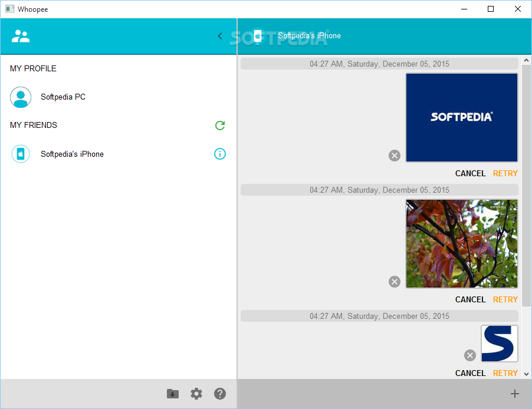This screenshot has width=532, height=409.
Task: Click the friends group icon in header
Action: [x=21, y=36]
